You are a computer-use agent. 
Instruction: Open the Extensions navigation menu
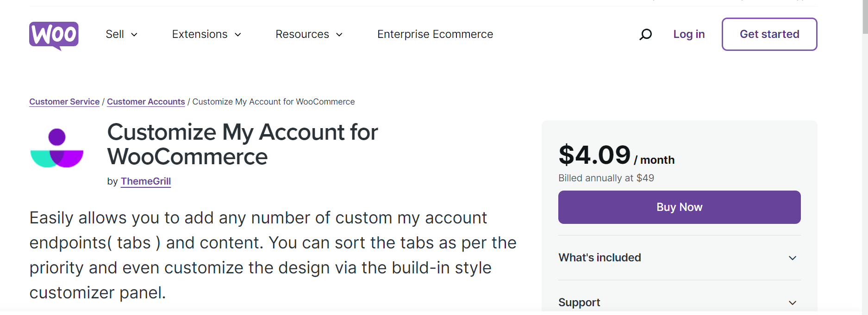click(x=200, y=34)
